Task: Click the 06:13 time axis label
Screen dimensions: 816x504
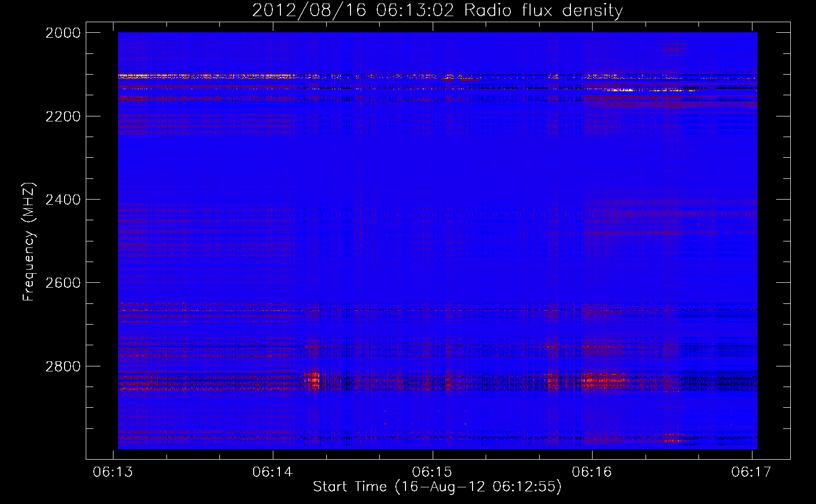Action: click(x=113, y=472)
